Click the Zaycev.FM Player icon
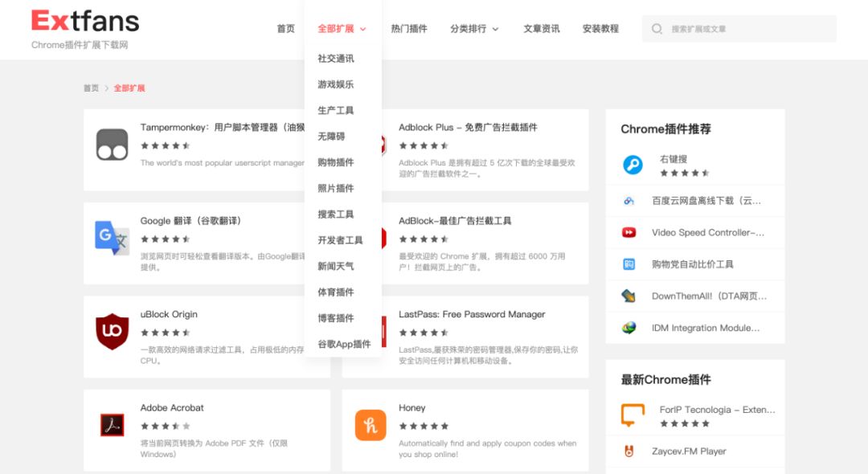Viewport: 868px width, 474px height. 628,452
